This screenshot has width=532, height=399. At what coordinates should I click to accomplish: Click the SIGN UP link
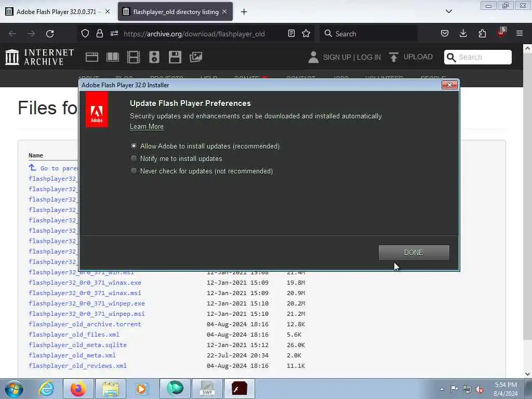tap(337, 57)
